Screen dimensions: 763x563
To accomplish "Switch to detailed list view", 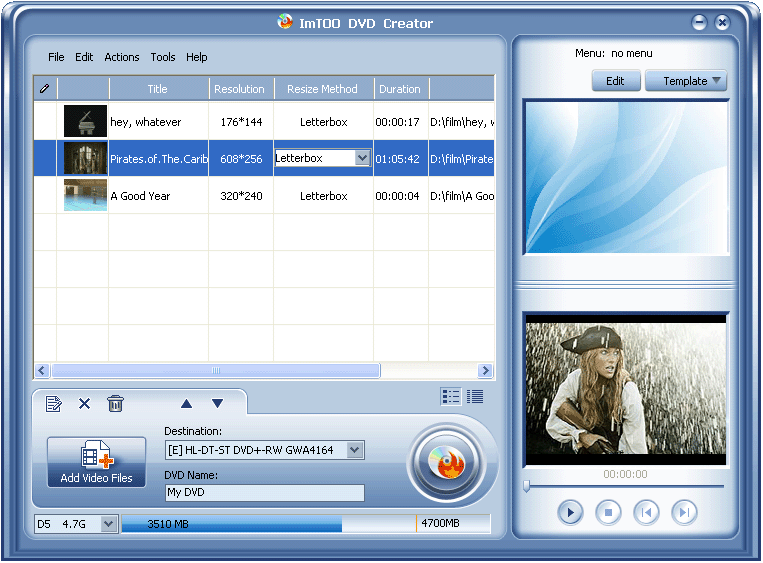I will click(475, 397).
